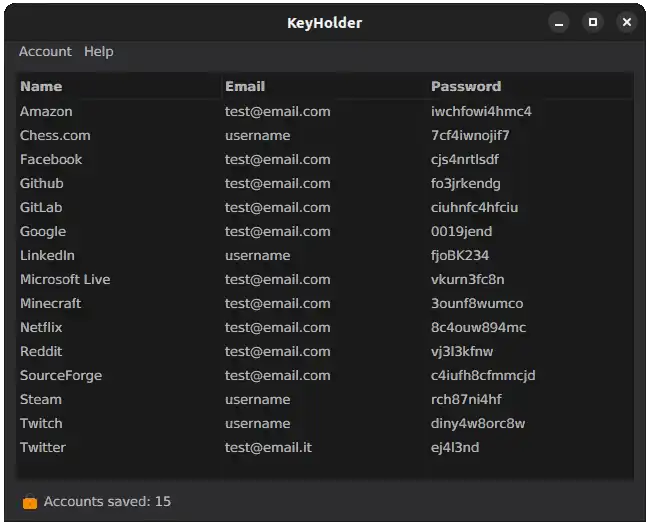Click the email cell in the SourceForge row
Screen dimensions: 648x526
pyautogui.click(x=278, y=376)
